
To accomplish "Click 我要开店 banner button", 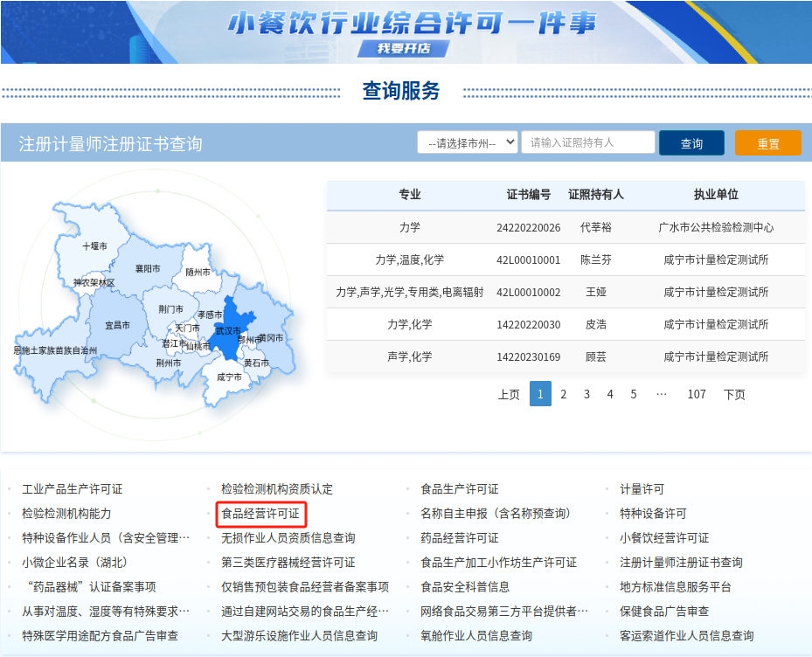I will (404, 49).
